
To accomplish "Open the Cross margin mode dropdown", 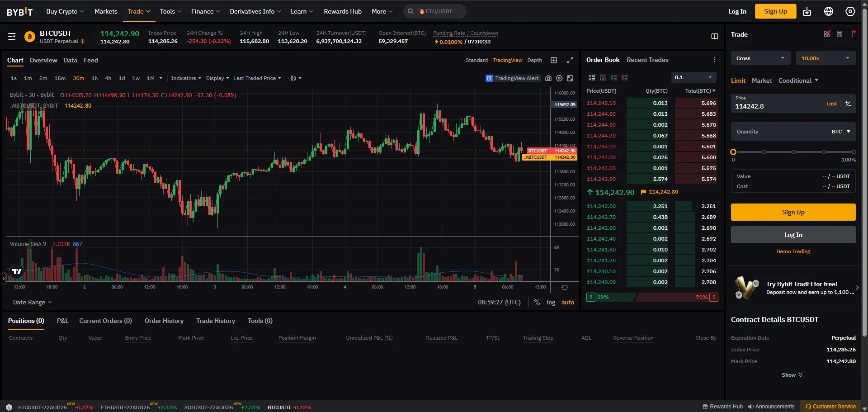I will pyautogui.click(x=760, y=58).
